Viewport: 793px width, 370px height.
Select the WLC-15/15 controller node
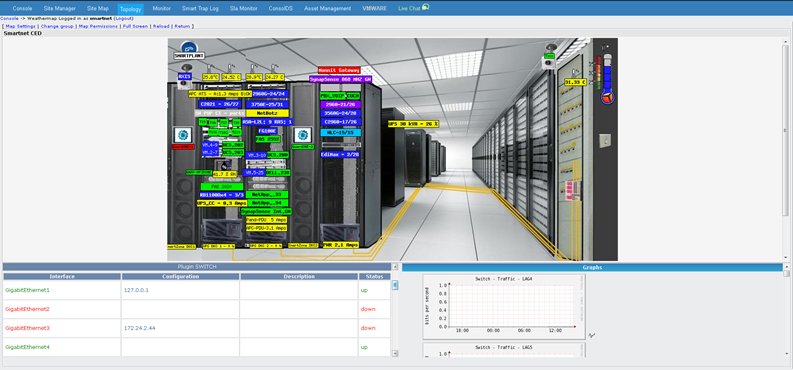[x=340, y=132]
